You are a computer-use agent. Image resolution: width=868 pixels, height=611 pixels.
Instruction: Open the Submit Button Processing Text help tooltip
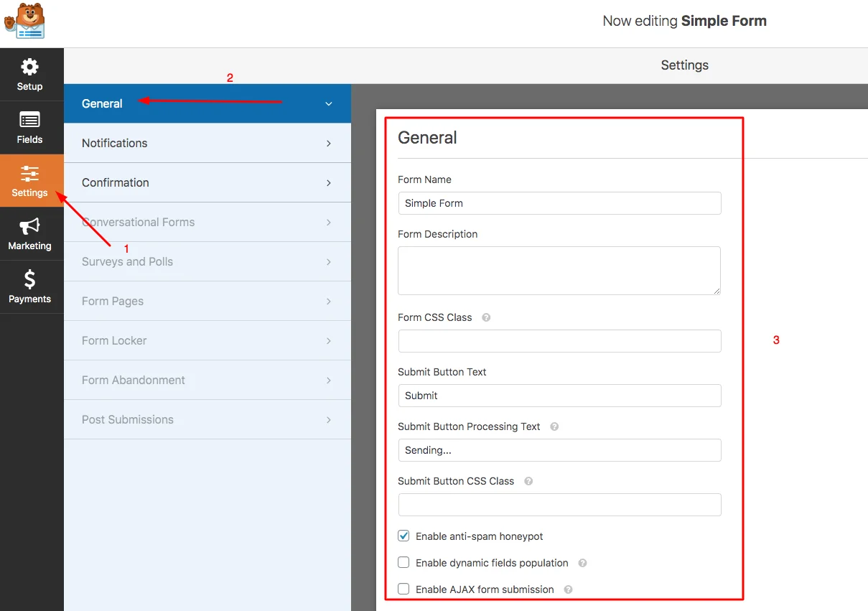pyautogui.click(x=554, y=426)
